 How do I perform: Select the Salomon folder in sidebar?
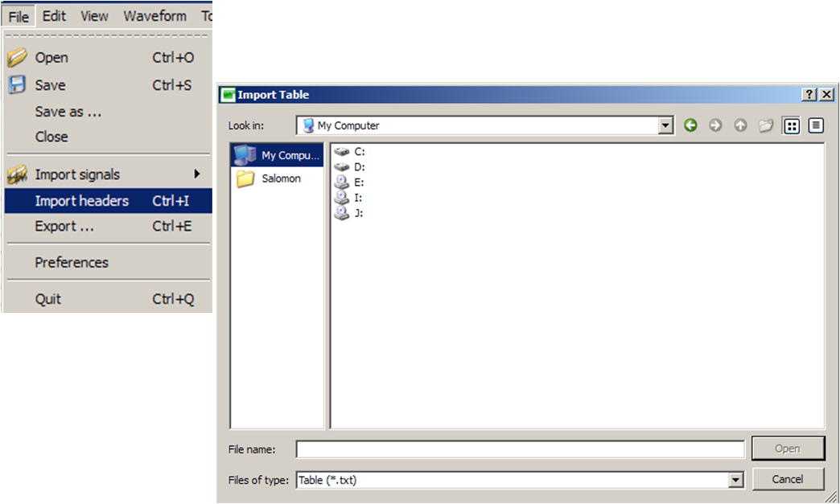(x=280, y=178)
